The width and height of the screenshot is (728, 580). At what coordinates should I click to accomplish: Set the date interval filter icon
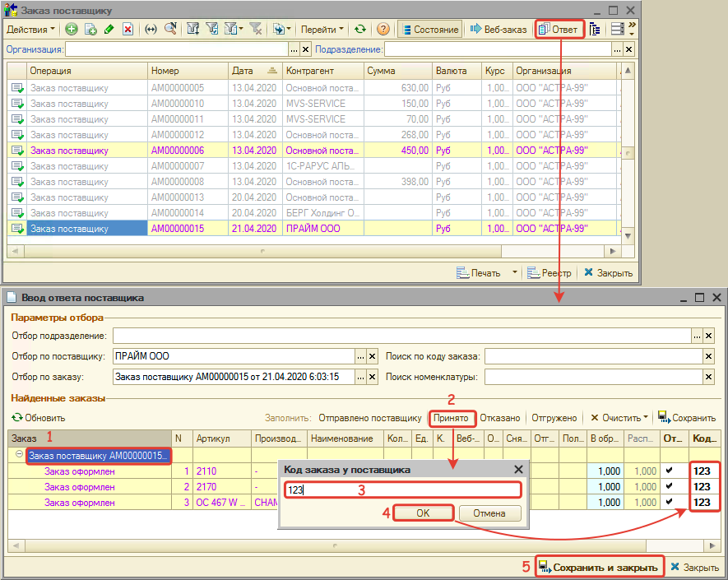151,30
